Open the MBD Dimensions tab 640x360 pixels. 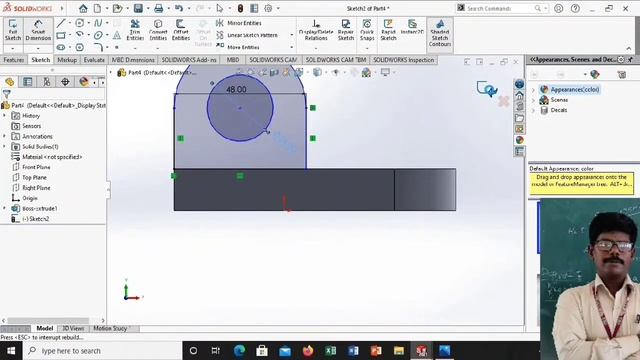tap(133, 60)
